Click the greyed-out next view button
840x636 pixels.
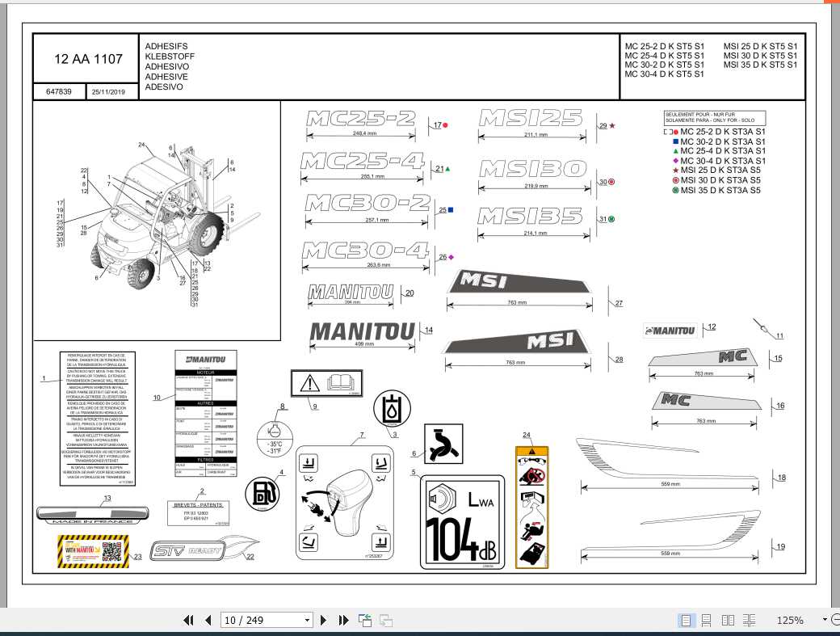pyautogui.click(x=386, y=620)
